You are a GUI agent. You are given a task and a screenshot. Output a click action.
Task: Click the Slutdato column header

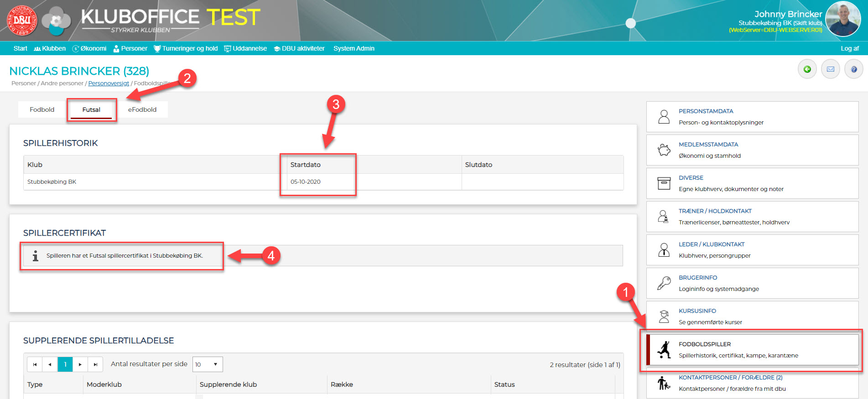pyautogui.click(x=543, y=165)
